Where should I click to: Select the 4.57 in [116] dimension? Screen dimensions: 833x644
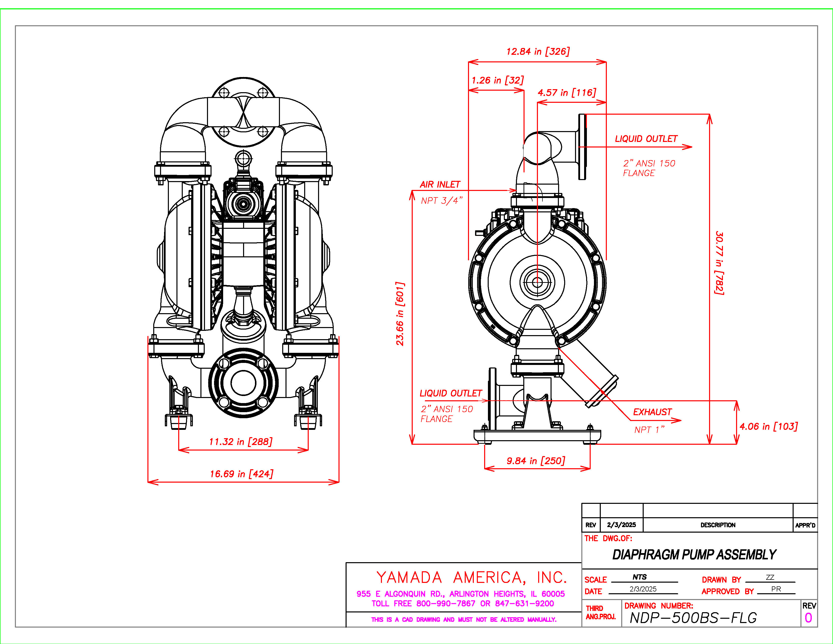click(566, 93)
